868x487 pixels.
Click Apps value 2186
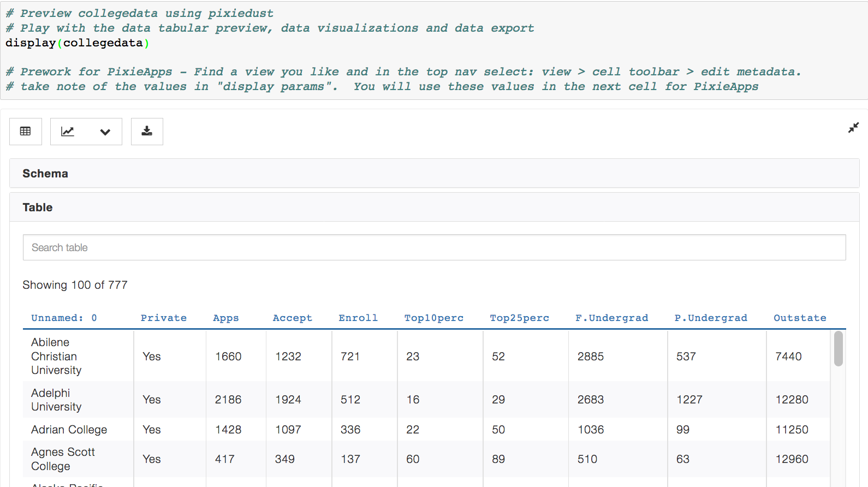(x=228, y=400)
